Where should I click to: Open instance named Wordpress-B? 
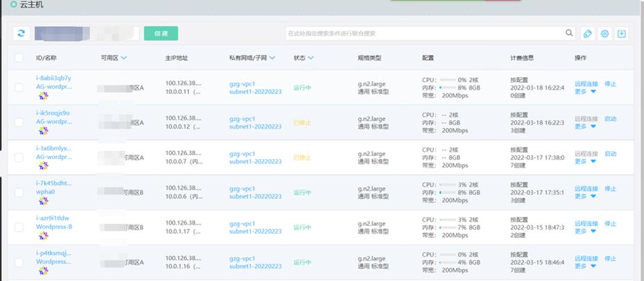click(x=54, y=227)
